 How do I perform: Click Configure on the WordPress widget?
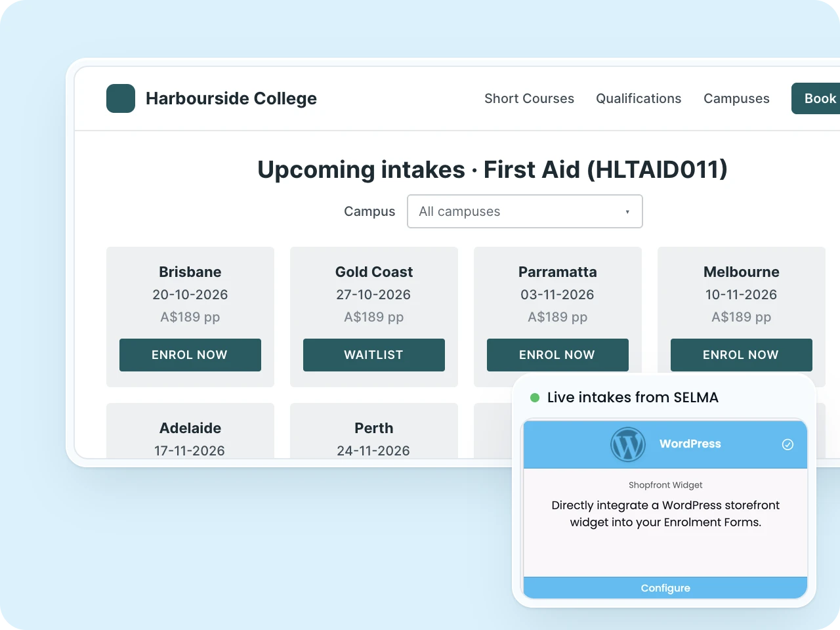[665, 588]
